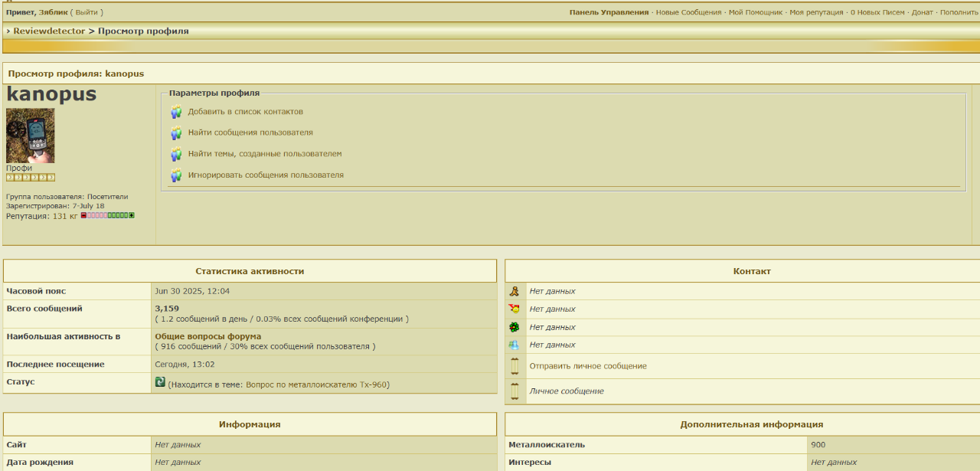Click the green plus reputation button
The width and height of the screenshot is (980, 471).
click(x=132, y=216)
